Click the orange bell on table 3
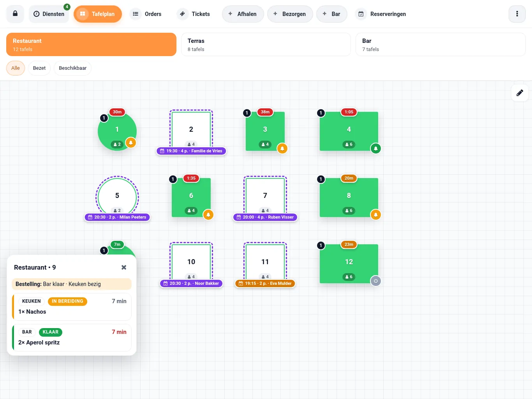 coord(282,148)
